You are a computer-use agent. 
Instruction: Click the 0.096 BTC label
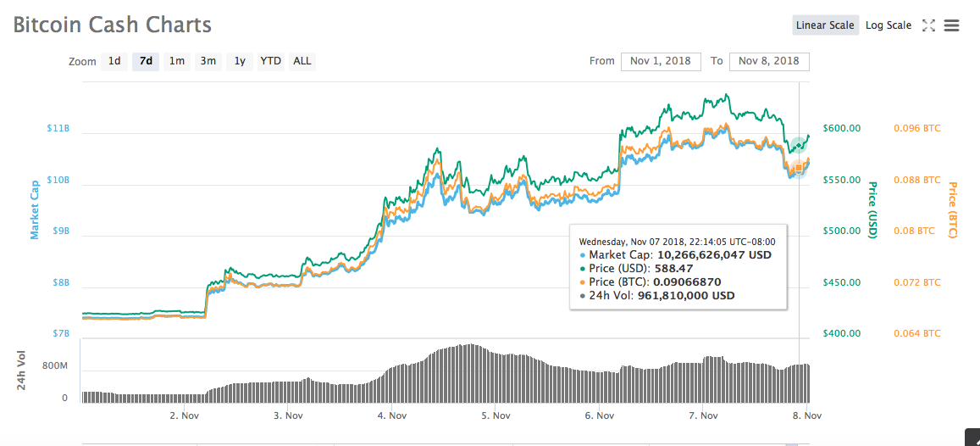point(916,128)
